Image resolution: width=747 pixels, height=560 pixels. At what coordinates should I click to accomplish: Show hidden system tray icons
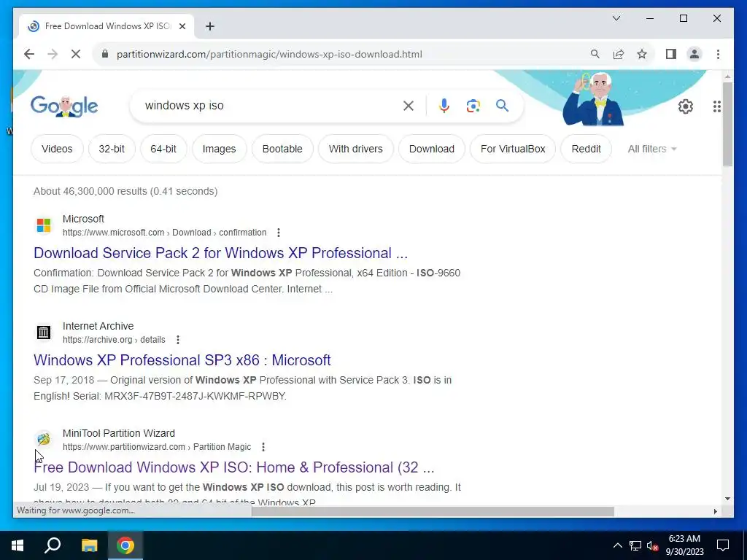click(617, 545)
